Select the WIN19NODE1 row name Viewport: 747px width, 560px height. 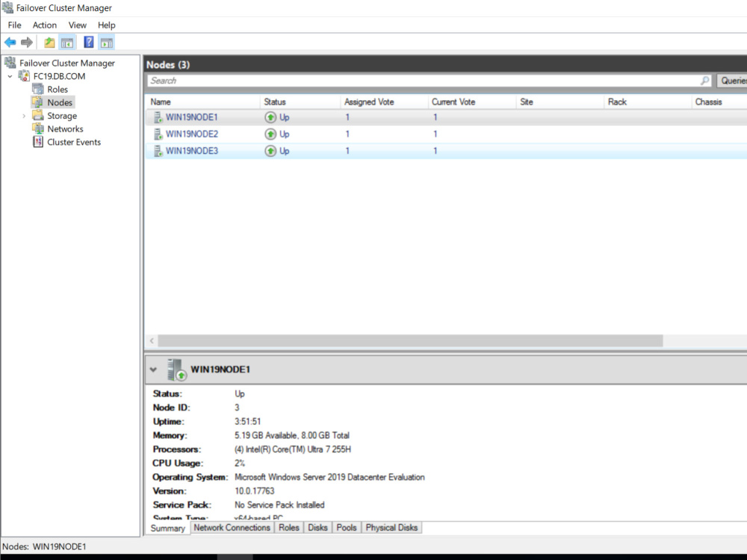[x=191, y=117]
